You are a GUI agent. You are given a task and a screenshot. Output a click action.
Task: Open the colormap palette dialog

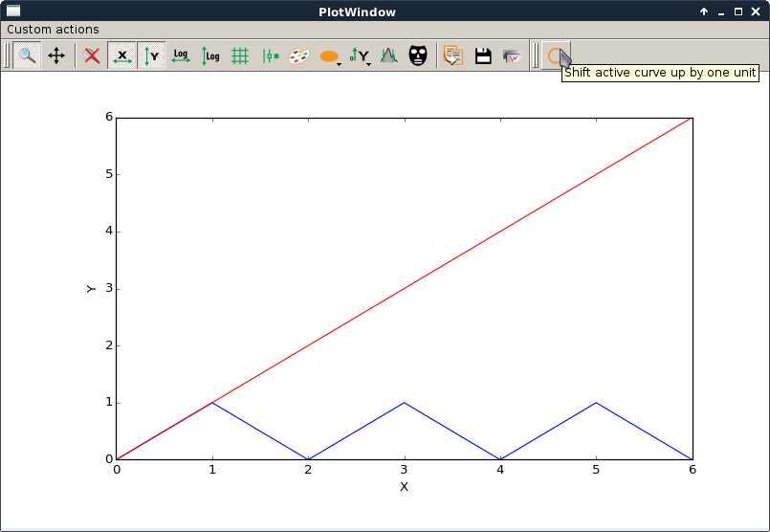[299, 55]
